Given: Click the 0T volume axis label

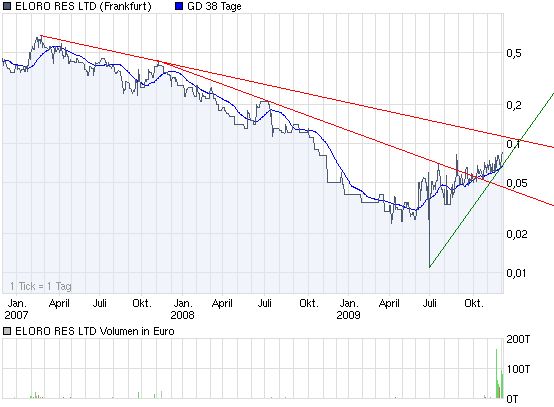Looking at the screenshot, I should tap(512, 399).
